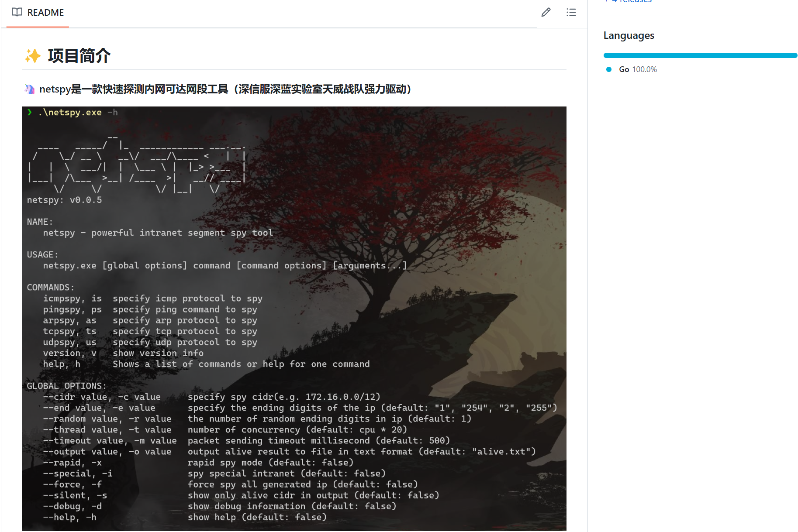
Task: Click the pencil edit README icon
Action: (x=546, y=12)
